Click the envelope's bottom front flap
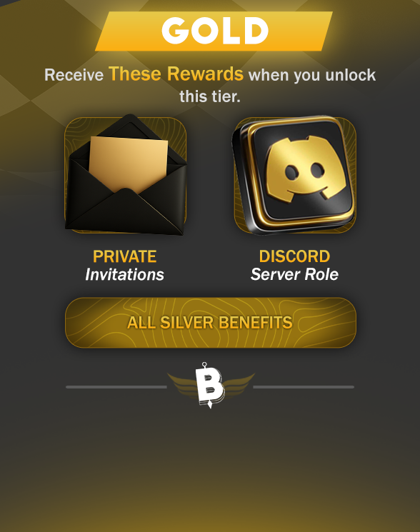 (x=126, y=211)
